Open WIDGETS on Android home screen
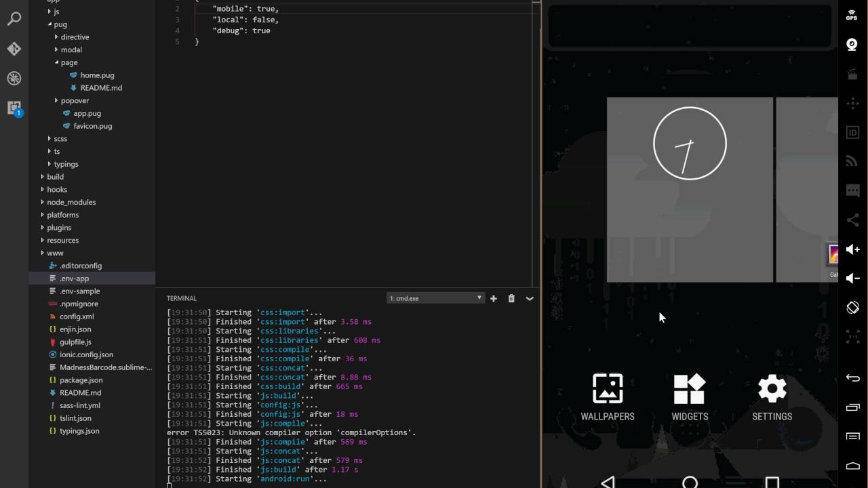This screenshot has height=488, width=868. click(690, 398)
